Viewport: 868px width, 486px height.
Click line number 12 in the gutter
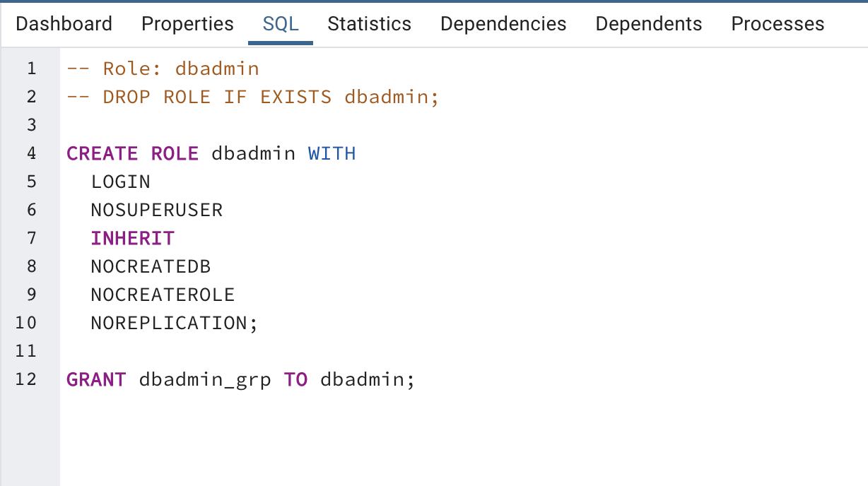coord(25,379)
